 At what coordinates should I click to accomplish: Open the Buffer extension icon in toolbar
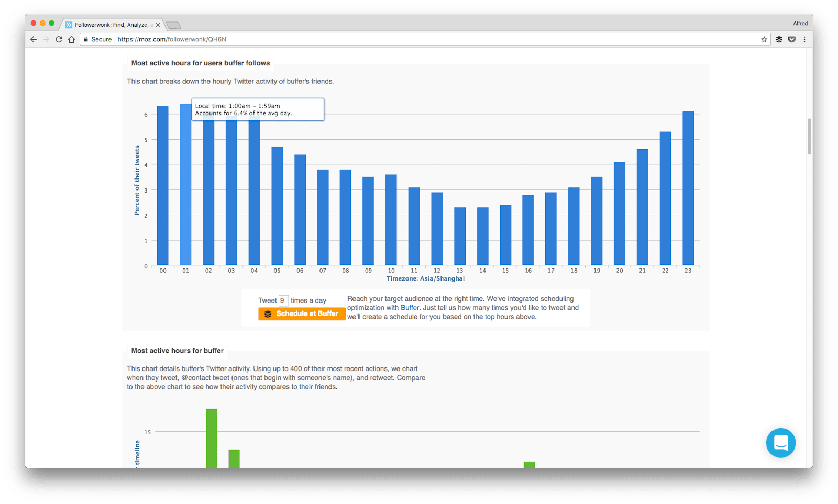pyautogui.click(x=779, y=39)
